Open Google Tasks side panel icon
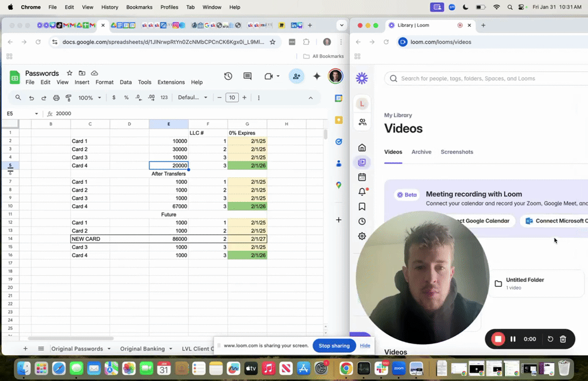 pyautogui.click(x=339, y=142)
